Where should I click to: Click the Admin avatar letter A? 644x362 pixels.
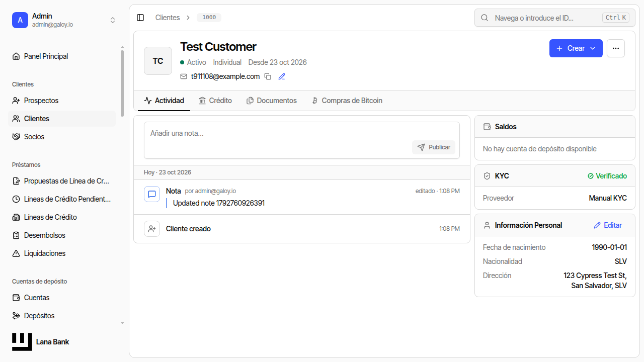[x=20, y=20]
